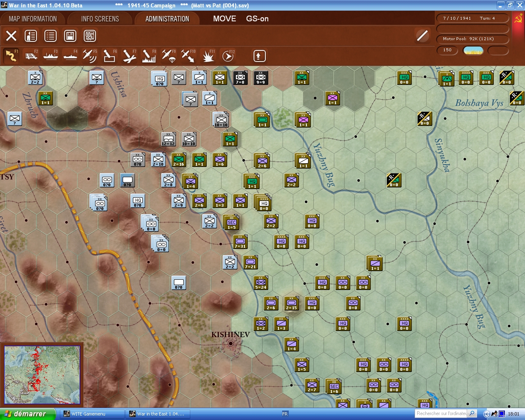525x420 pixels.
Task: Select the Axis unit marked 2=9
Action: (179, 201)
